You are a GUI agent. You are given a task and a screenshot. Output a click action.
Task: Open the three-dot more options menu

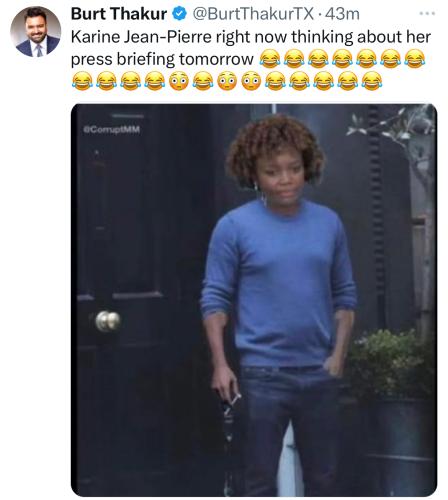click(427, 14)
